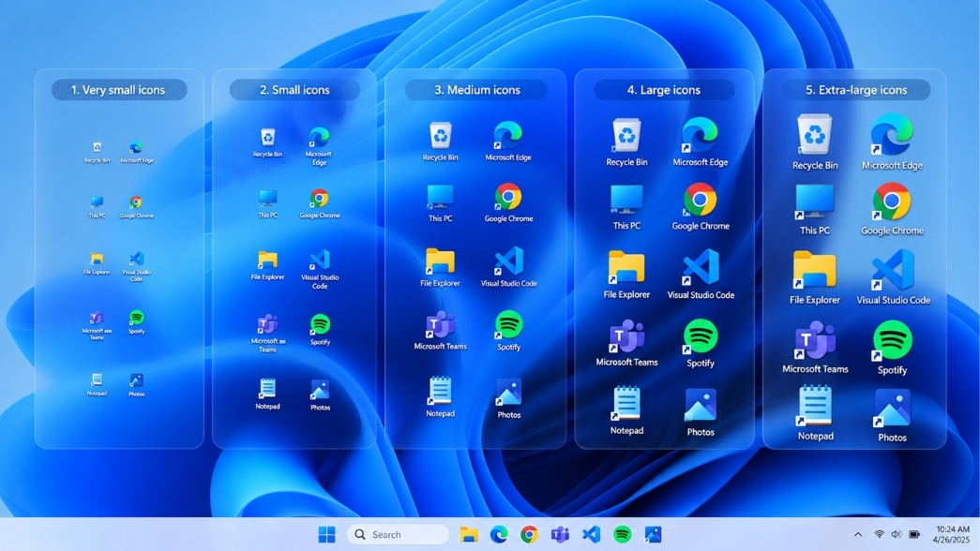Open Recycle Bin in the Very small icons panel
The height and width of the screenshot is (551, 980).
click(97, 152)
